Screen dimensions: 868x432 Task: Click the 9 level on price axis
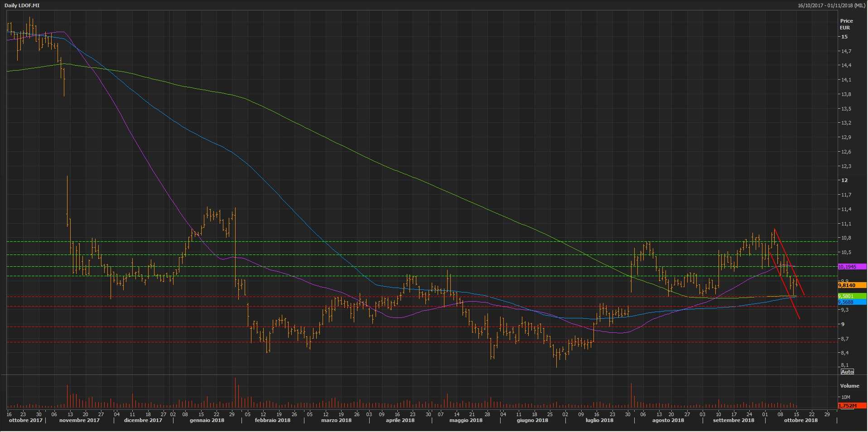pos(843,324)
